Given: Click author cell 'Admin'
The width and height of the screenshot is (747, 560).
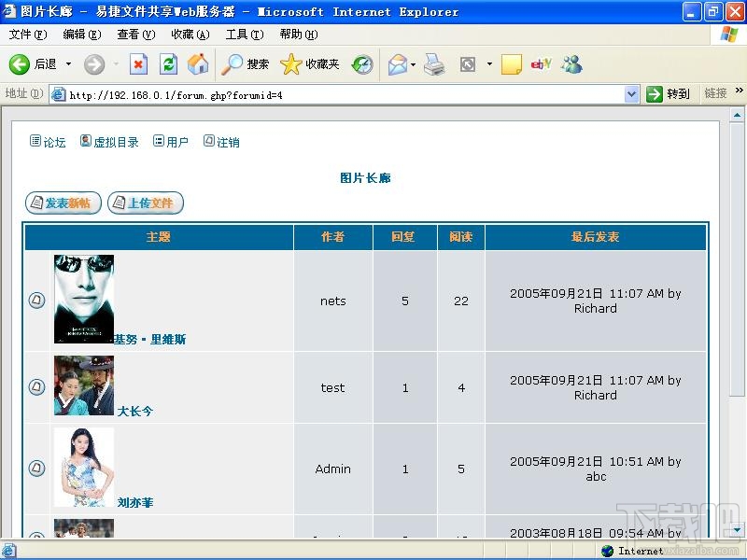Looking at the screenshot, I should coord(333,469).
